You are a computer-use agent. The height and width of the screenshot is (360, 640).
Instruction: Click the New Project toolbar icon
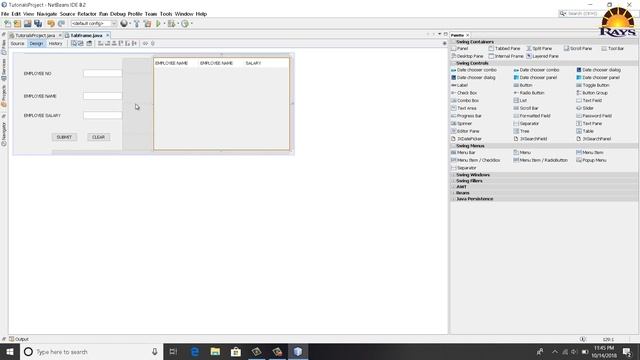click(x=18, y=24)
